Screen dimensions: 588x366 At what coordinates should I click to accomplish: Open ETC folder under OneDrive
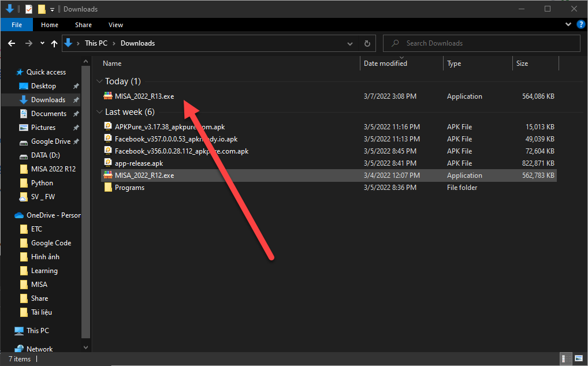(x=31, y=229)
